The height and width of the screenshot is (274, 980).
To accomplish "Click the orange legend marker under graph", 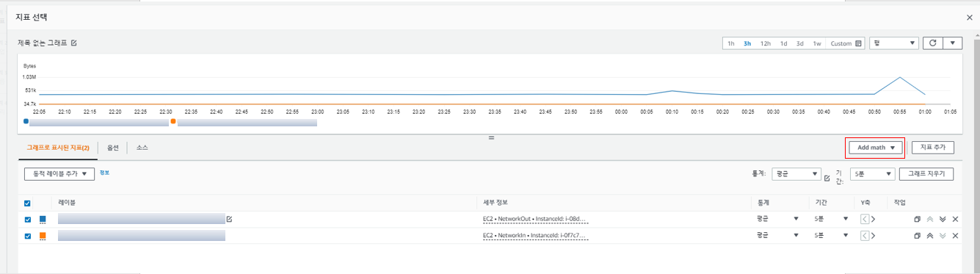I will [173, 120].
